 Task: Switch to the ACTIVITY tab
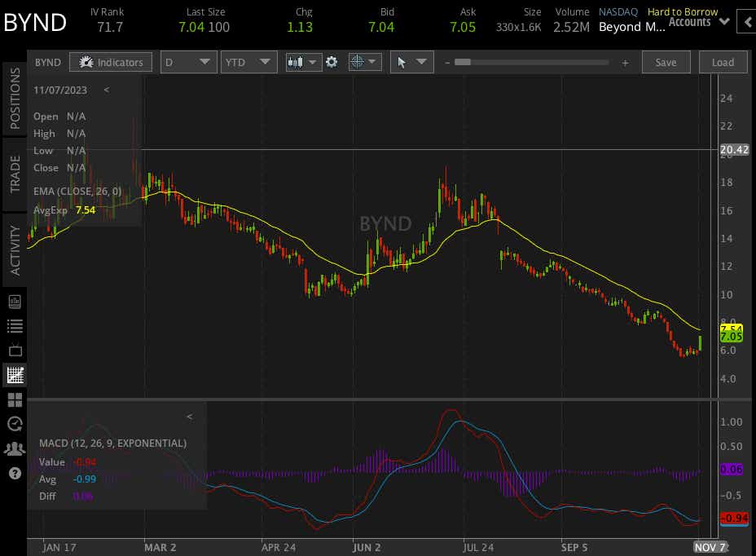pyautogui.click(x=15, y=250)
